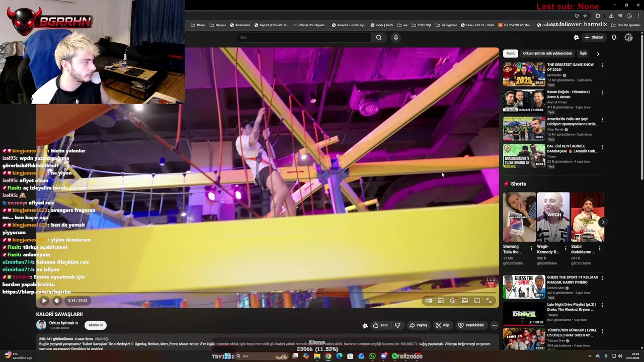Screen dimensions: 644x362
Task: Open the subtitles control in the player
Action: click(441, 301)
